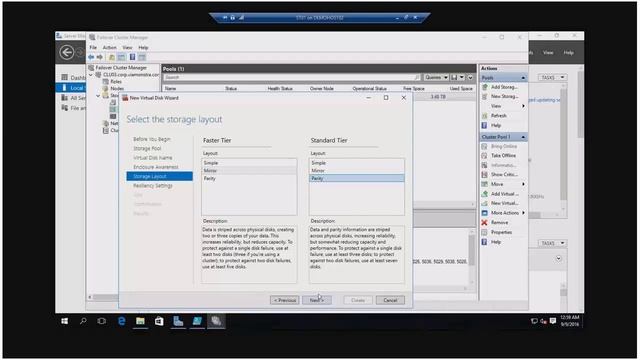Open the Help menu in Failover Cluster Manager
640x360 pixels.
[143, 48]
